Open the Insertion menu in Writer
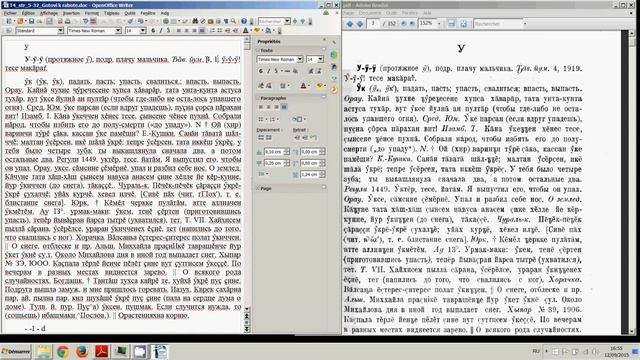This screenshot has width=640, height=360. click(71, 13)
